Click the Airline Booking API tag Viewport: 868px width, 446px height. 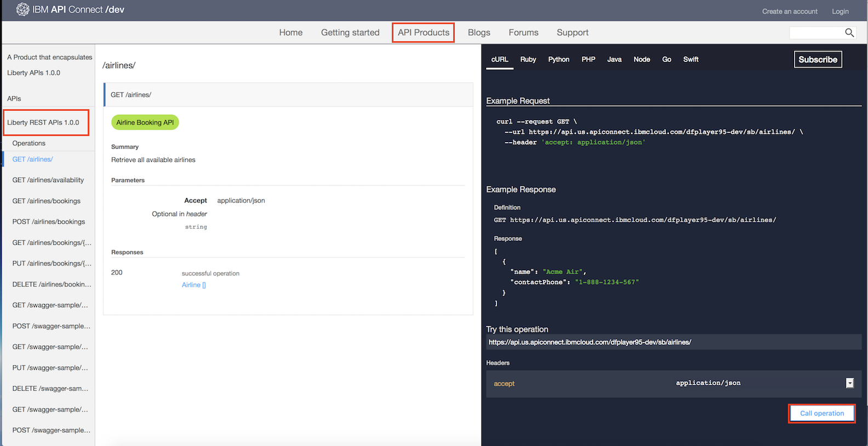pyautogui.click(x=145, y=122)
